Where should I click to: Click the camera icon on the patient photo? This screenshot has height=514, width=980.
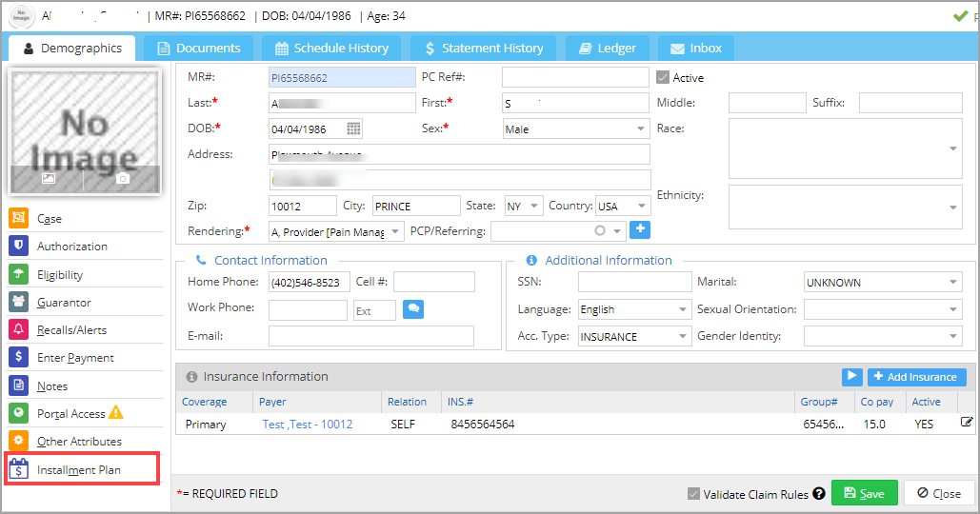(x=123, y=179)
